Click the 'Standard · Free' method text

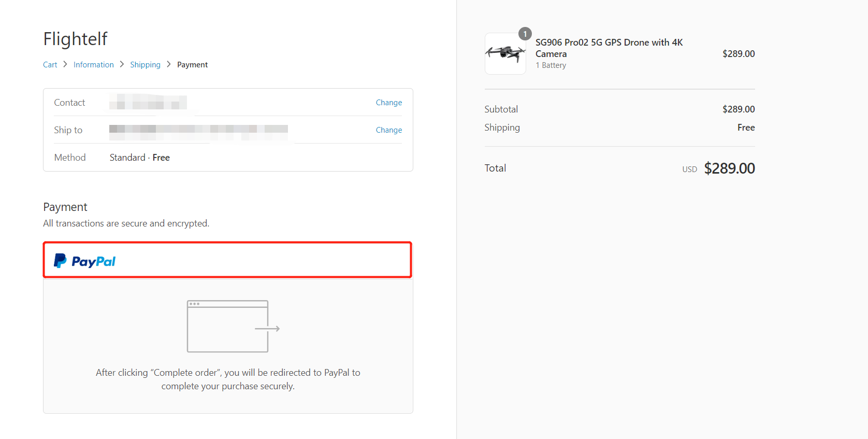[x=140, y=158]
